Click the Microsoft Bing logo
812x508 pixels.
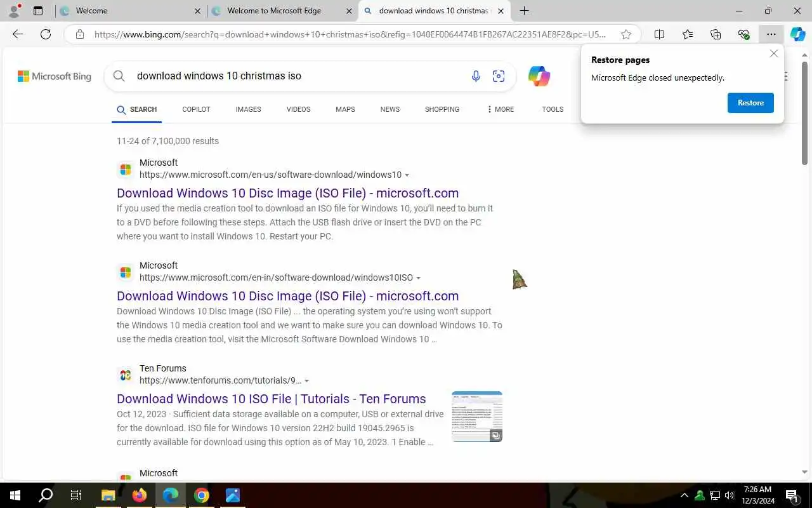[55, 76]
